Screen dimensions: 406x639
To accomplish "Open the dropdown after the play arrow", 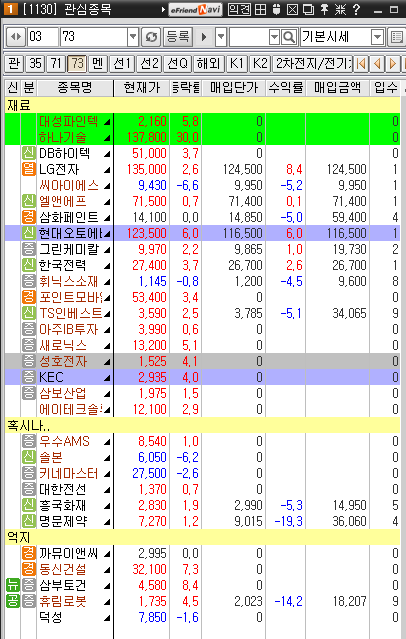I will coord(221,37).
